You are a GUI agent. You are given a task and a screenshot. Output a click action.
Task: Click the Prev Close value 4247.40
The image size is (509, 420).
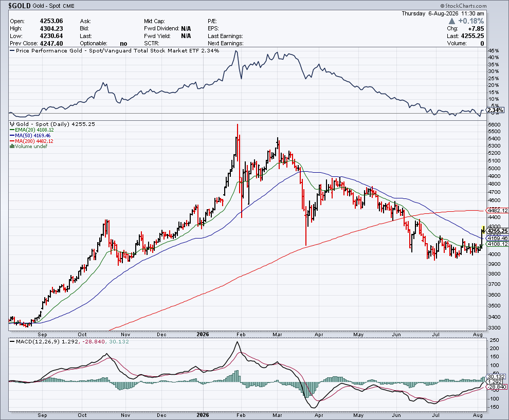51,44
